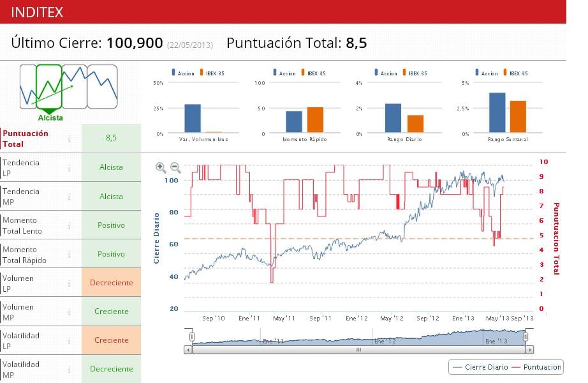This screenshot has height=383, width=588.
Task: Click the Punutuacion Total vertical axis title
Action: coord(557,239)
